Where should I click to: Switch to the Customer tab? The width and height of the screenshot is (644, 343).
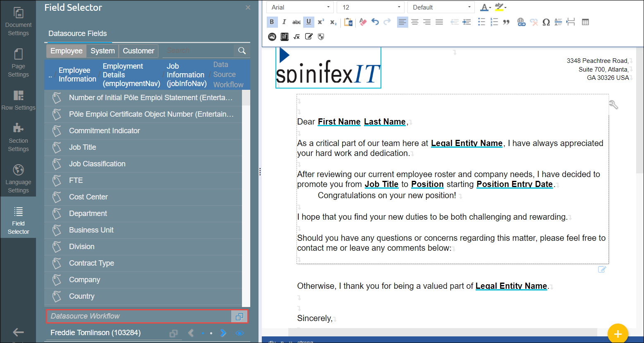click(x=138, y=51)
